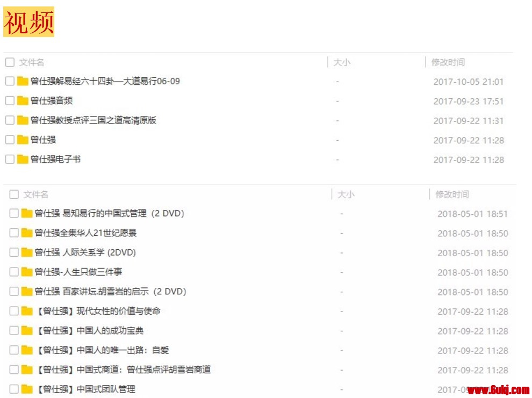Click folder icon next to 曾仕强电子书
Screen dimensions: 532x398
click(x=23, y=159)
